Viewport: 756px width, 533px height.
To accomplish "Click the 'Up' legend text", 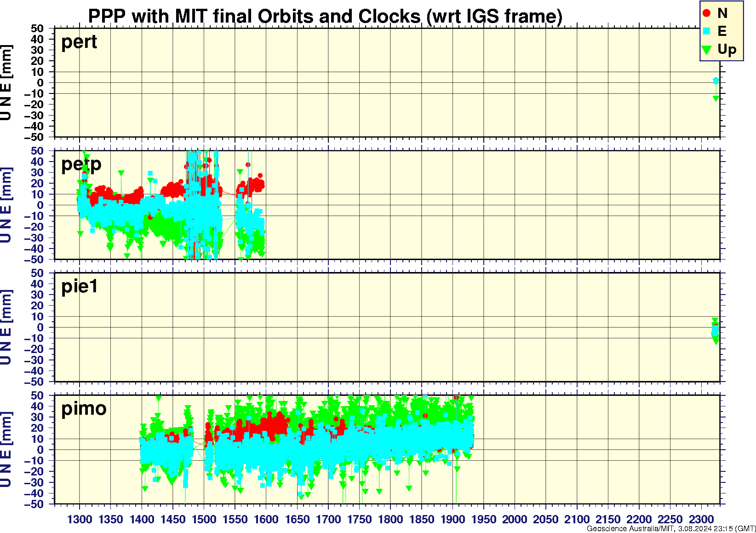I will (x=727, y=49).
